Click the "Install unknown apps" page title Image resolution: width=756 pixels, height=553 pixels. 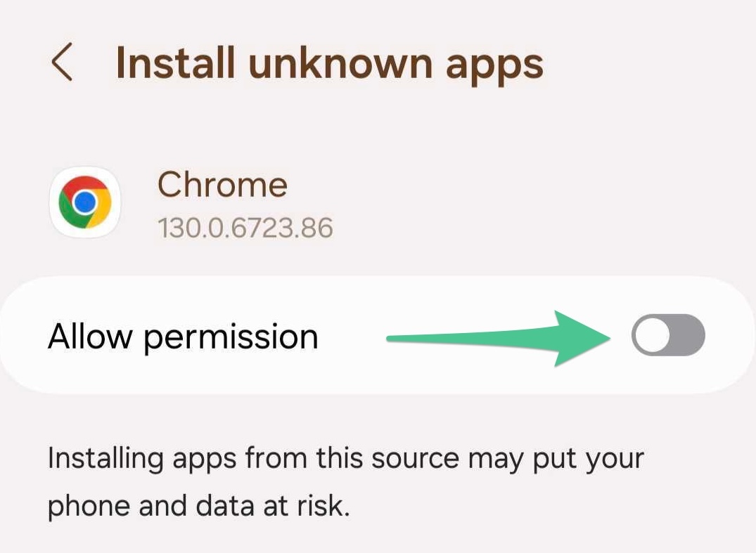[329, 63]
